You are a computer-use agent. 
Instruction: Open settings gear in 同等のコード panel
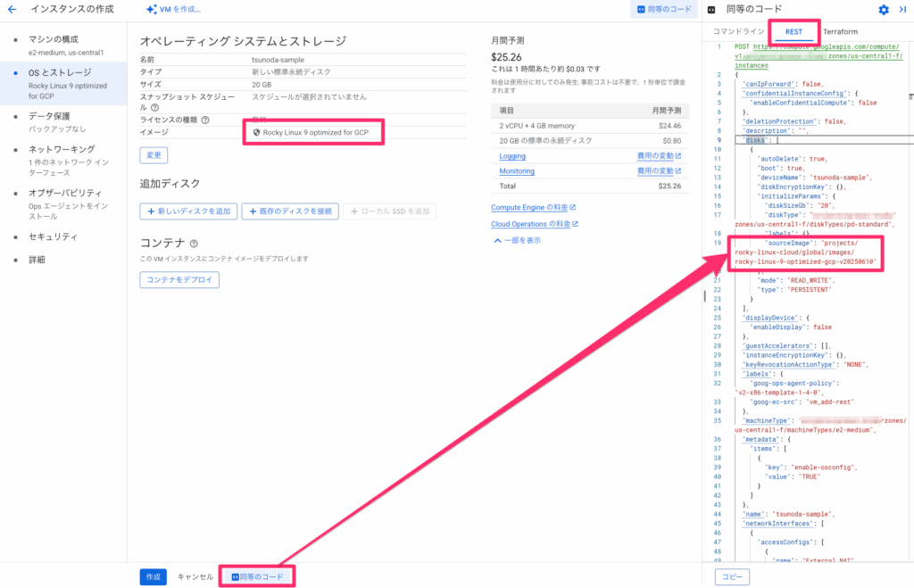(884, 9)
